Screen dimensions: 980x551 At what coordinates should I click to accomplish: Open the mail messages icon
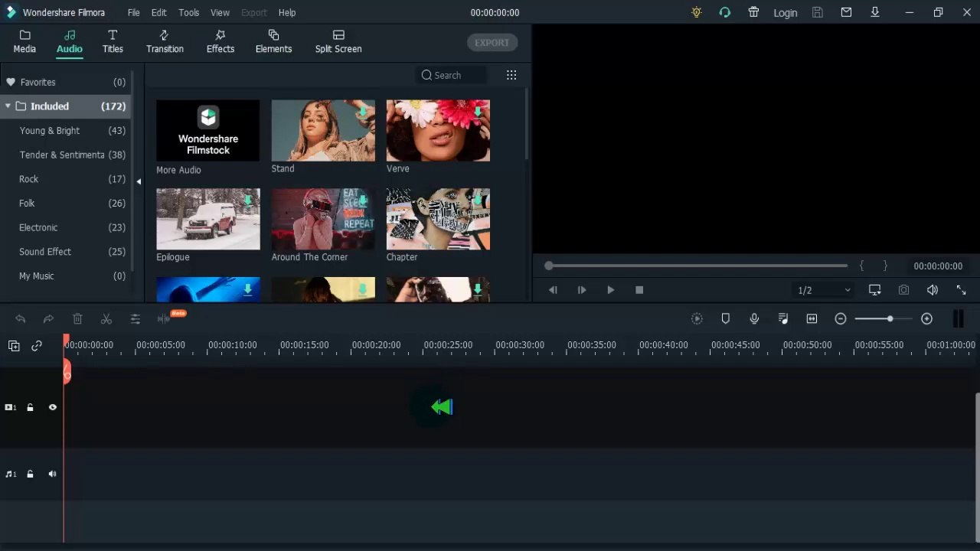coord(846,12)
